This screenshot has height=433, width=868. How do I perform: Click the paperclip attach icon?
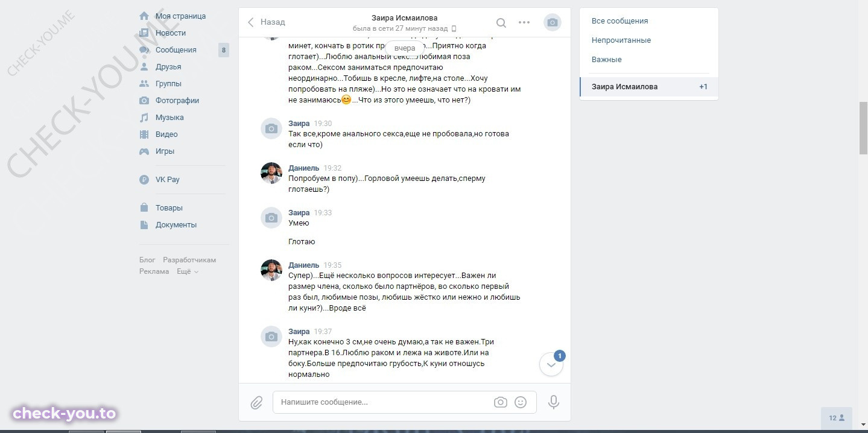point(256,402)
